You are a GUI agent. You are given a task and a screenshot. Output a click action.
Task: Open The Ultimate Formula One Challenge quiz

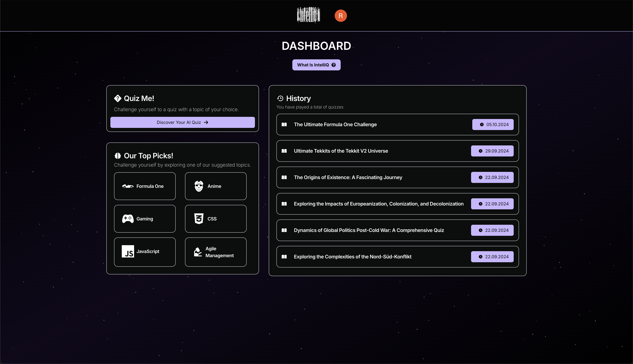(335, 125)
